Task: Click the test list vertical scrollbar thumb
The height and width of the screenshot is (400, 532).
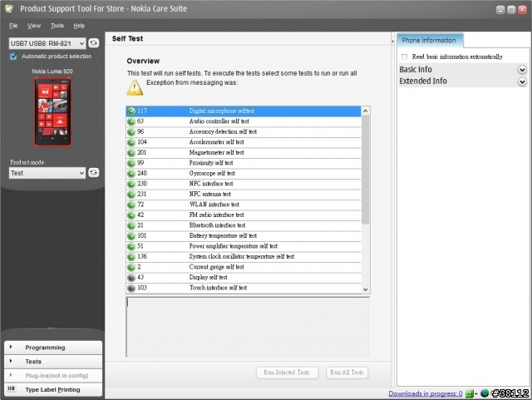Action: tap(366, 170)
